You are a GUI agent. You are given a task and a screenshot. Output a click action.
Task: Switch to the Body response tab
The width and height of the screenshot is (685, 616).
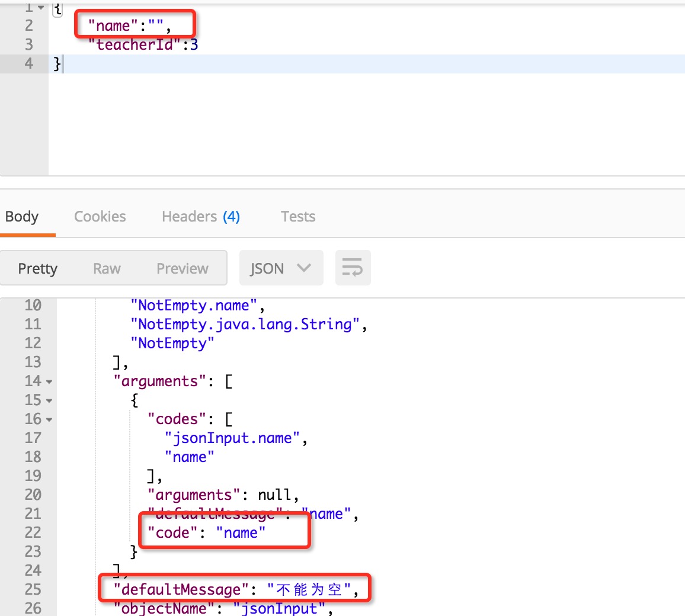tap(22, 217)
